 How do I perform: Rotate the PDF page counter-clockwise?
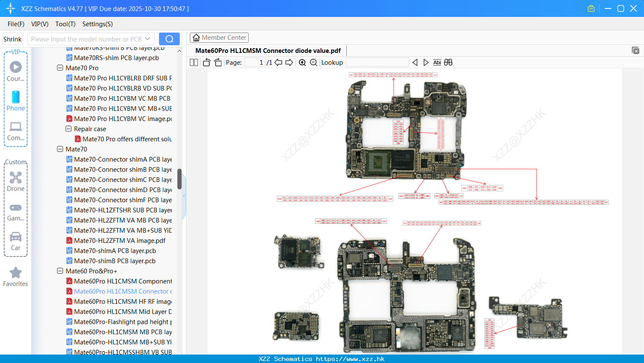206,63
